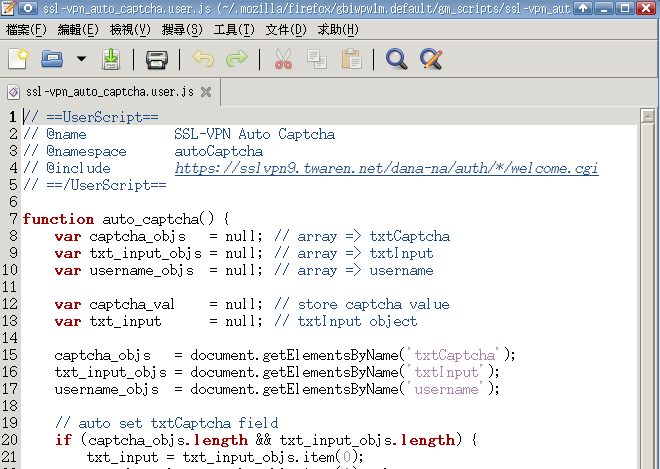Create a new document with toolbar icon
The height and width of the screenshot is (469, 660).
pos(18,59)
